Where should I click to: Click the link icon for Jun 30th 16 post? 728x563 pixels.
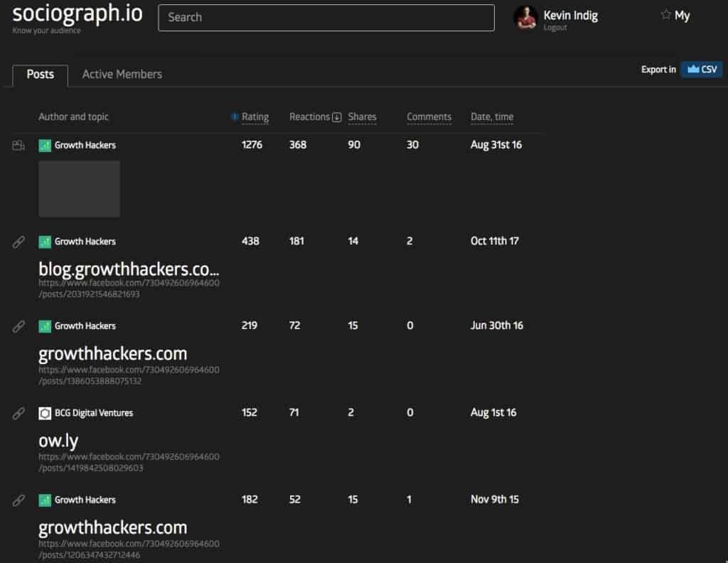(18, 326)
